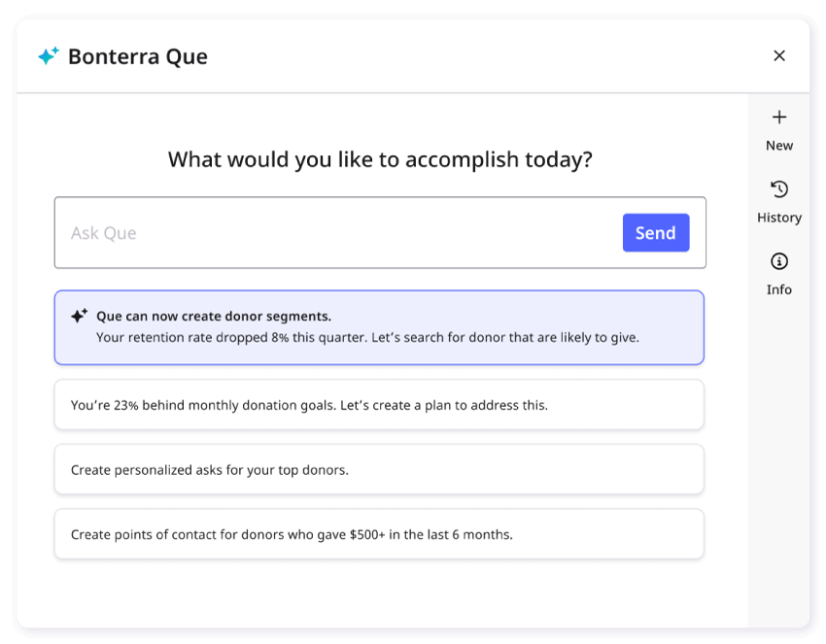Viewport: 826px width, 644px height.
Task: Select the History label in sidebar
Action: (779, 218)
